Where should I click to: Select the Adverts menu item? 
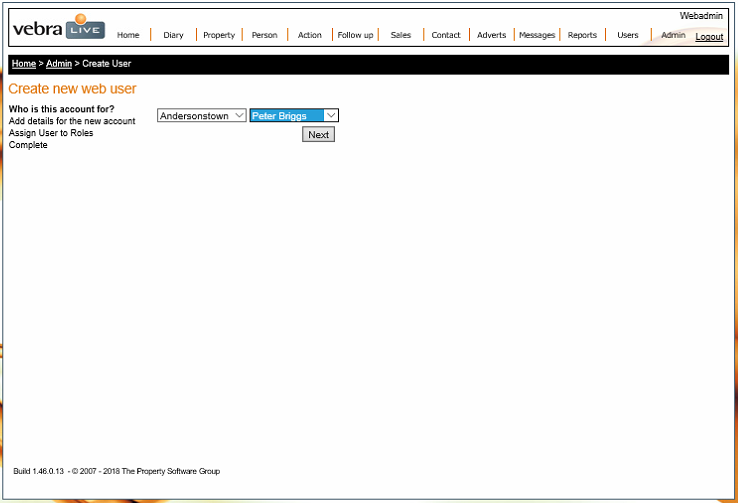point(491,35)
